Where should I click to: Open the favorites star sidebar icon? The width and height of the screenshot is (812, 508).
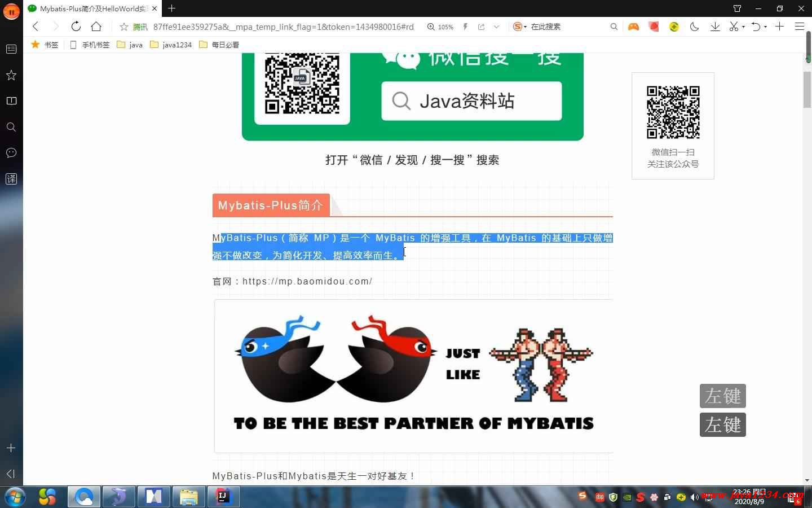tap(11, 75)
